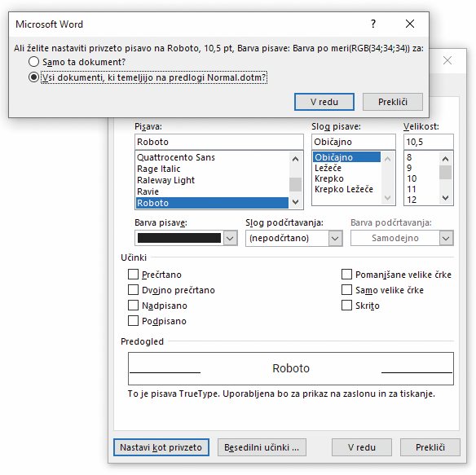Open the Barva podčrtavanja dropdown

click(446, 238)
